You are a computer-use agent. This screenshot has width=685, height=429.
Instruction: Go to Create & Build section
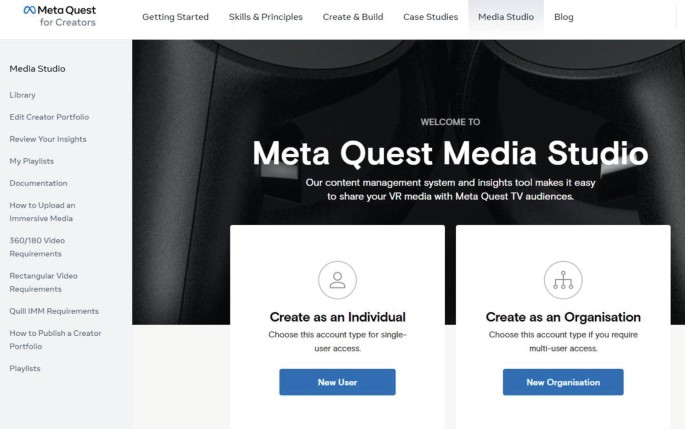point(353,17)
